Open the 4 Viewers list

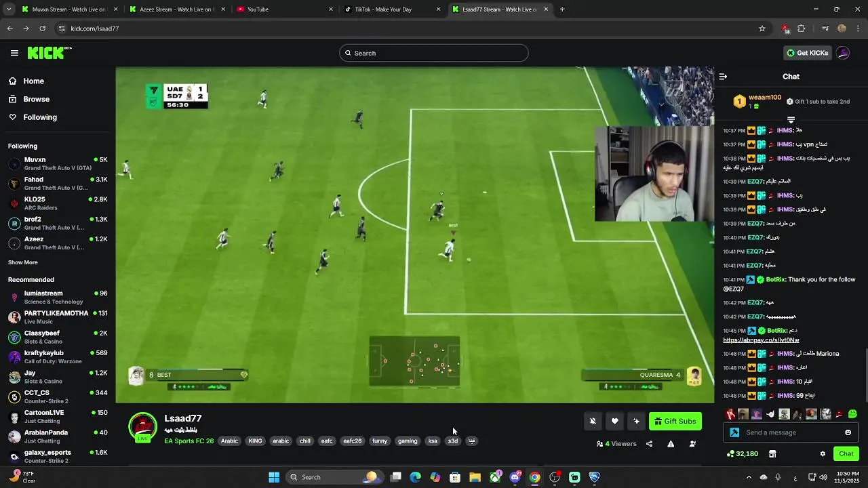tap(616, 444)
